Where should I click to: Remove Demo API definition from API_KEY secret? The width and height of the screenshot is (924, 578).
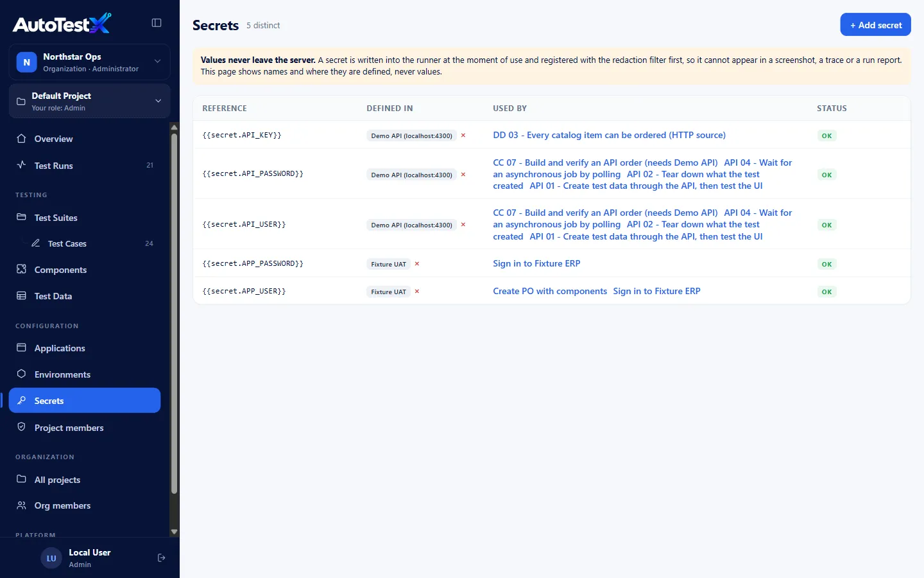pyautogui.click(x=463, y=136)
